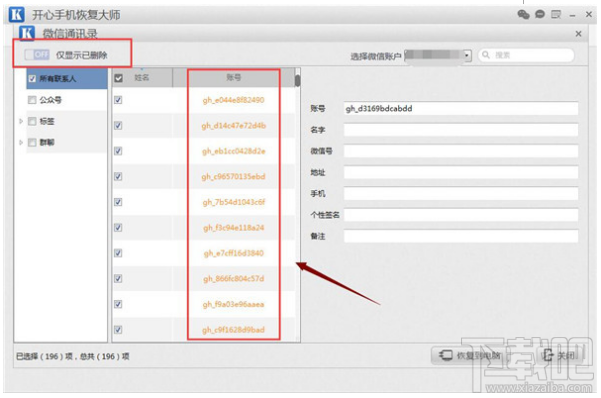Select account gh_f9a03e96aaea

(x=233, y=304)
